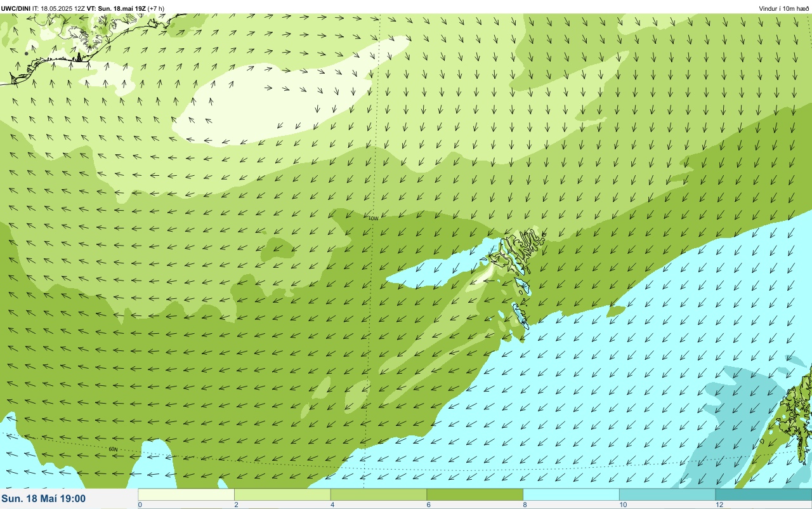Click the legend value '12'
Image resolution: width=812 pixels, height=509 pixels.
coord(719,505)
